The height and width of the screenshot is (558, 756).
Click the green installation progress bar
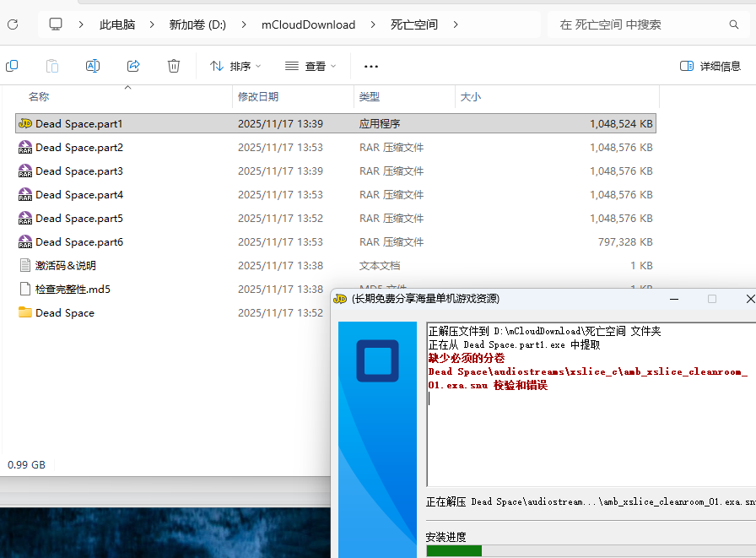[x=454, y=550]
